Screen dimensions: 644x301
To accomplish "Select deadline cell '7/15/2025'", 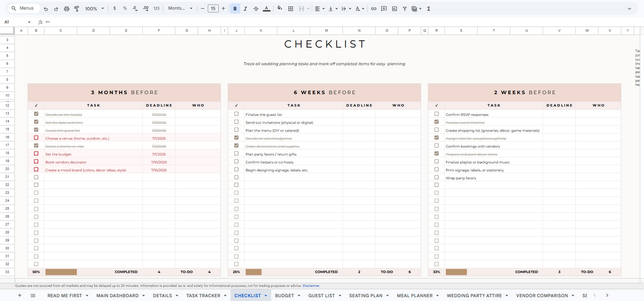I will point(159,170).
